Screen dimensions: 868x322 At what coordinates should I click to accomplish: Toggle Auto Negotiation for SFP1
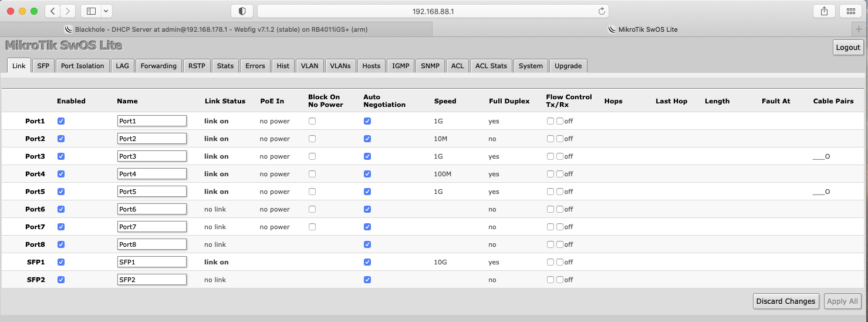(x=367, y=262)
